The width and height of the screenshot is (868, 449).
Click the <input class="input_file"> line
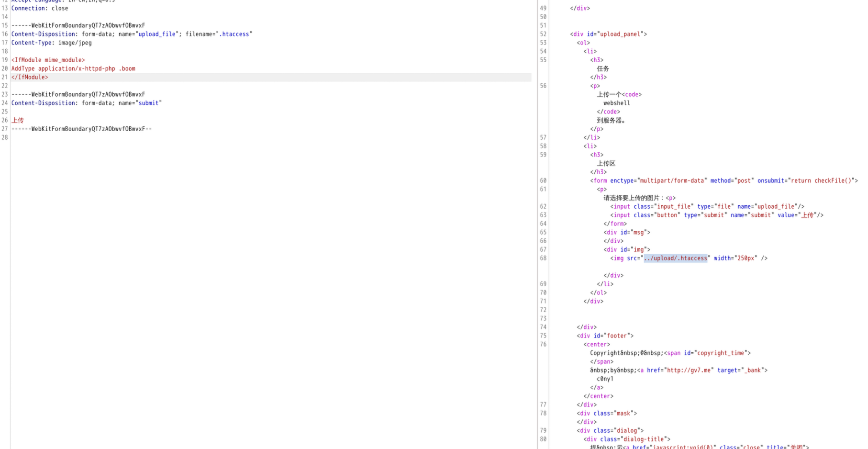click(x=707, y=206)
